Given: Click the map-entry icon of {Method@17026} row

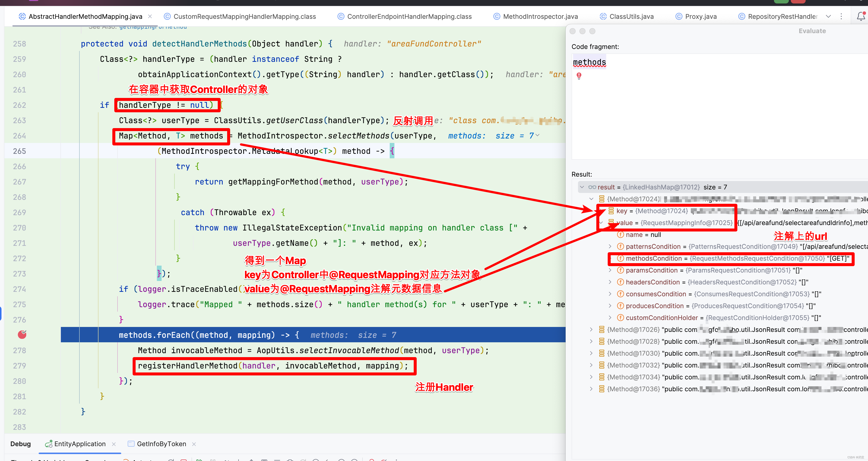Looking at the screenshot, I should point(602,329).
